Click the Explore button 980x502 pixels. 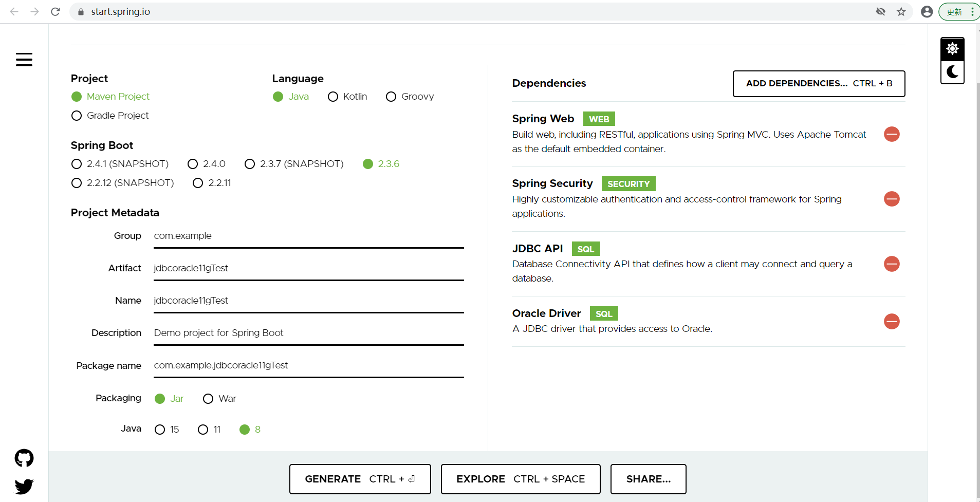click(x=521, y=479)
